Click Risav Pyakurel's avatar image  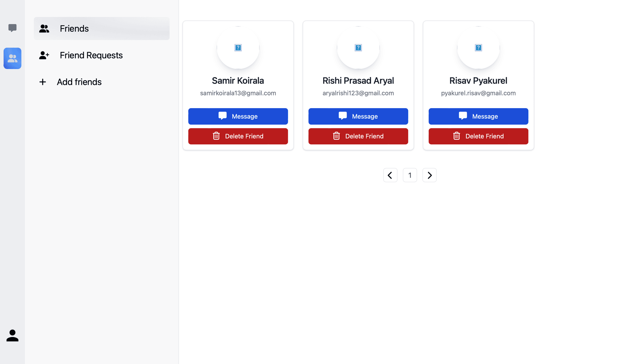click(478, 48)
